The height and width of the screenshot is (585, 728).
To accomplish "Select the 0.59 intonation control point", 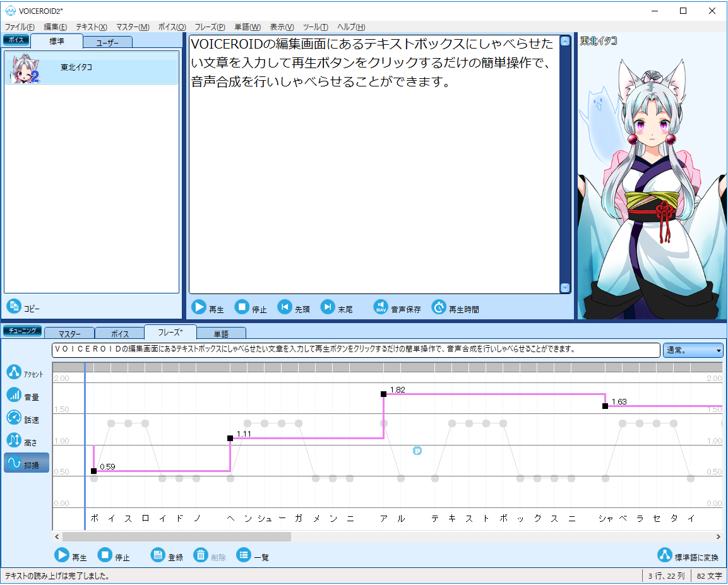I will [x=94, y=471].
